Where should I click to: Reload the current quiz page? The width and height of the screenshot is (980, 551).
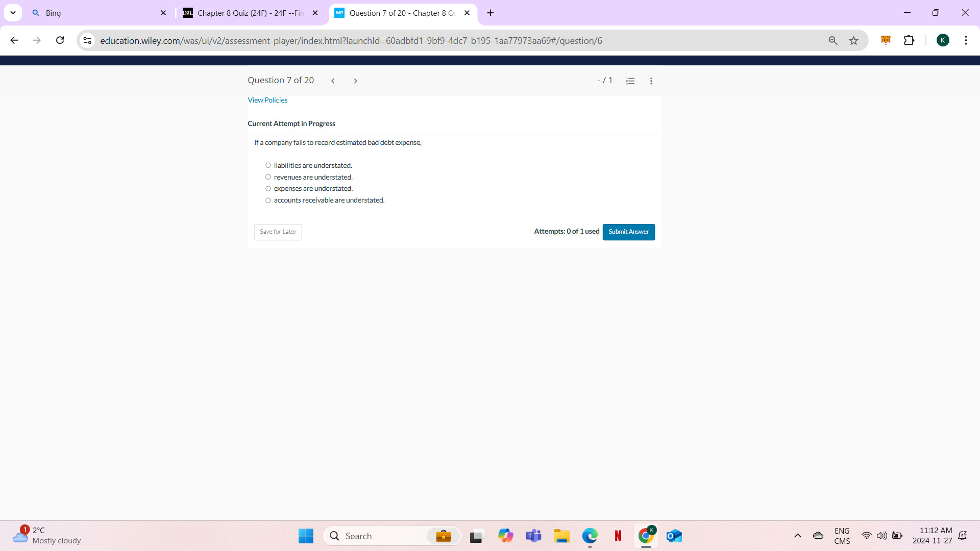[60, 40]
